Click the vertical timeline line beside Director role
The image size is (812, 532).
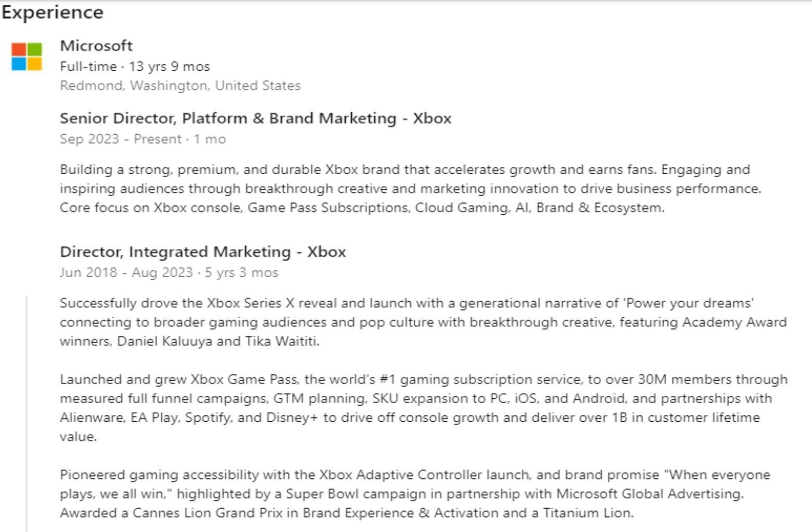tap(27, 413)
